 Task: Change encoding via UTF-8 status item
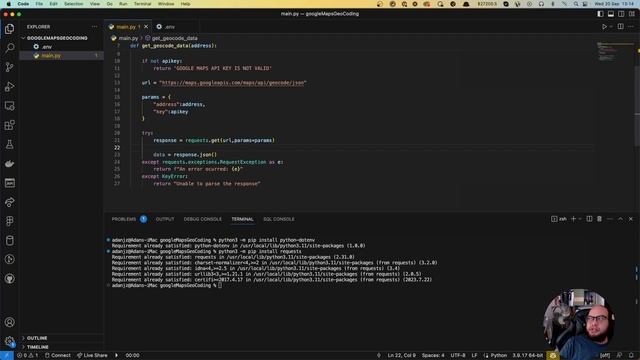click(458, 356)
